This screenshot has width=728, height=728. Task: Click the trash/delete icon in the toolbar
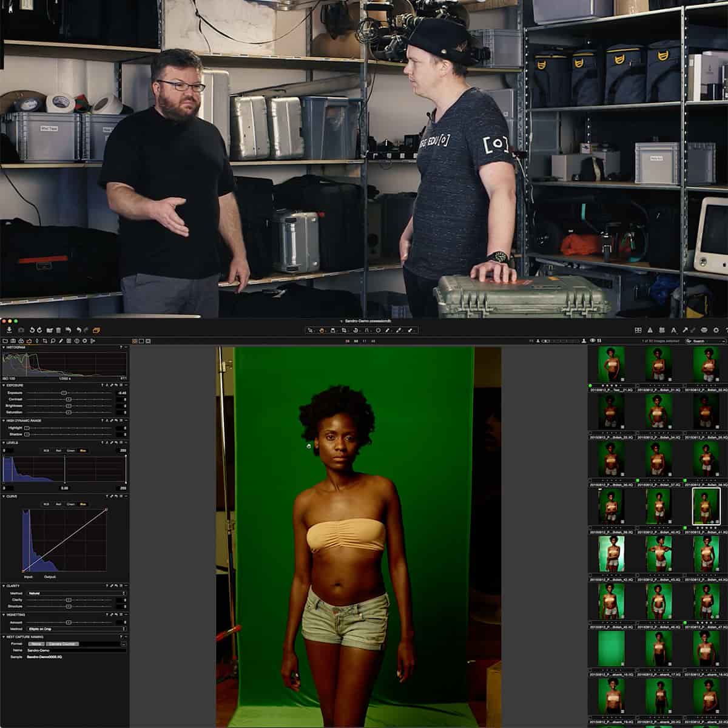pyautogui.click(x=58, y=331)
